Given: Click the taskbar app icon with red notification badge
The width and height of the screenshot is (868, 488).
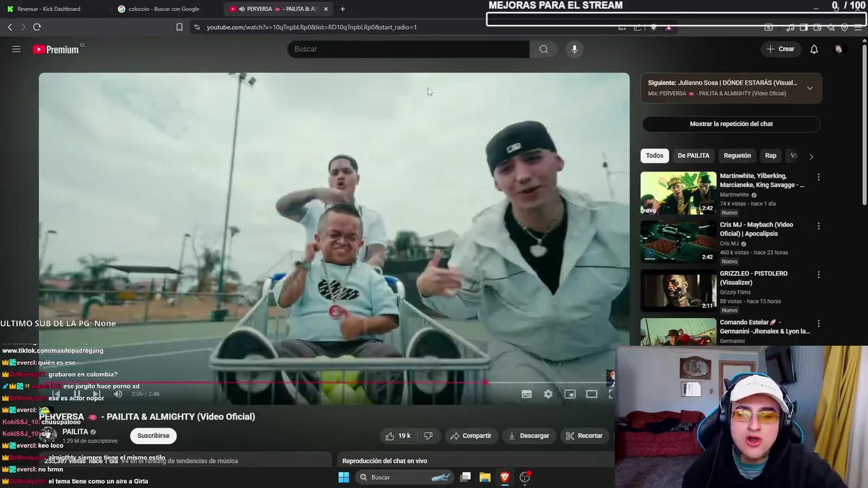Looking at the screenshot, I should (x=524, y=477).
